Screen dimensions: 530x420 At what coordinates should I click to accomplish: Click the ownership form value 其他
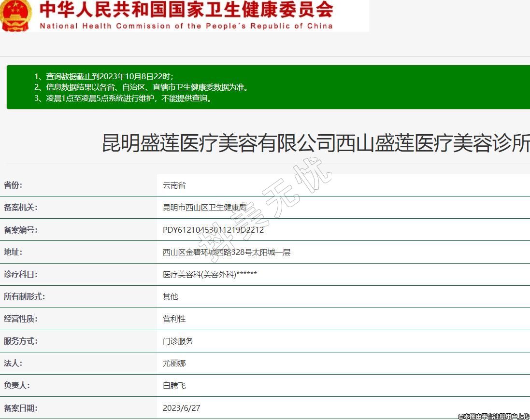tap(170, 296)
